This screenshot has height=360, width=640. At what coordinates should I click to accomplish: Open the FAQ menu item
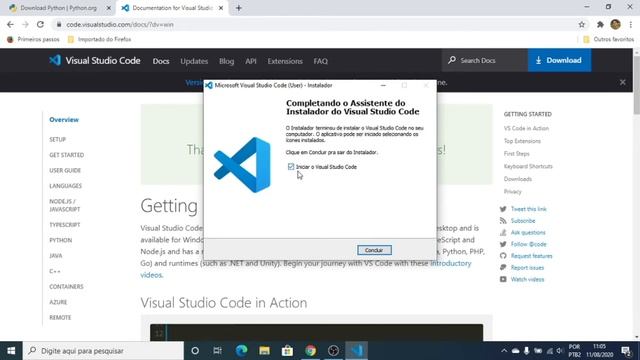[x=320, y=61]
